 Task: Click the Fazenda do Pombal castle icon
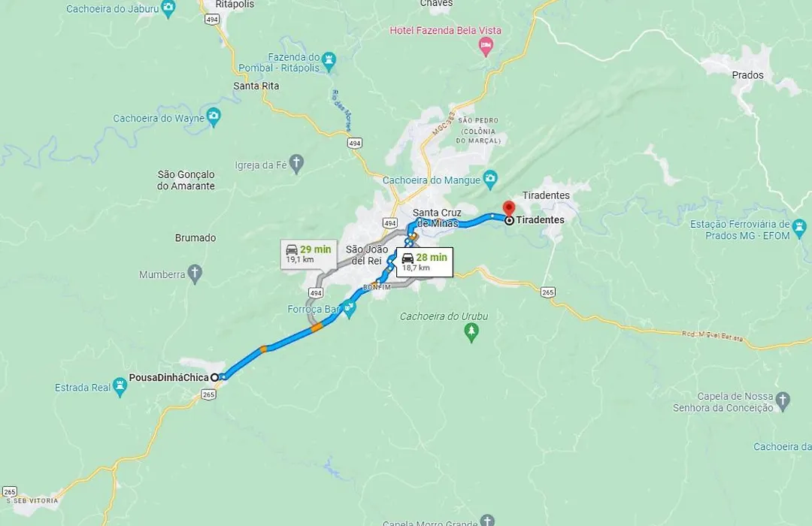click(329, 61)
